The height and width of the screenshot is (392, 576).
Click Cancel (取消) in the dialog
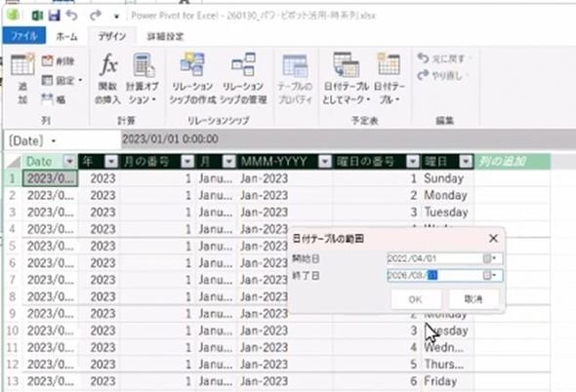click(x=473, y=299)
